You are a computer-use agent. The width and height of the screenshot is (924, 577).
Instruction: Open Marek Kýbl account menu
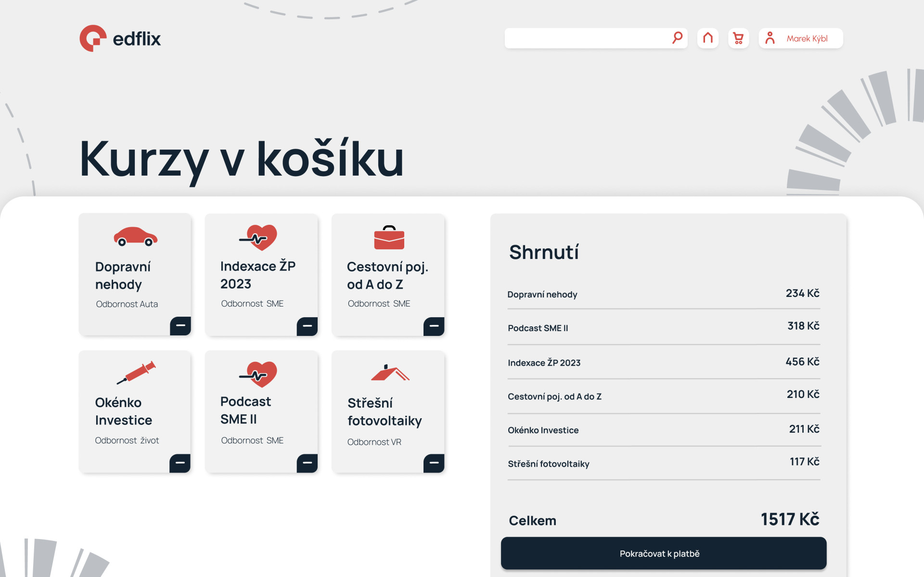pyautogui.click(x=807, y=38)
